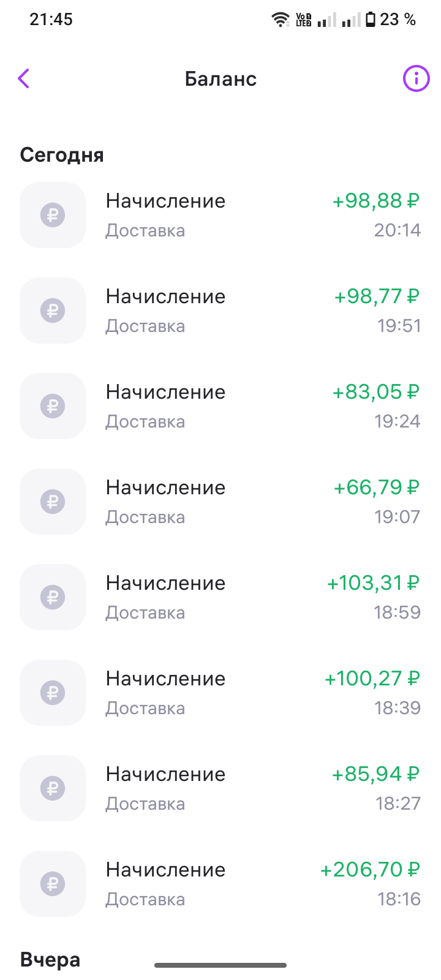Screen dimensions: 441x980
Task: Tap ruble icon of the 18:16 accrual
Action: [x=53, y=884]
